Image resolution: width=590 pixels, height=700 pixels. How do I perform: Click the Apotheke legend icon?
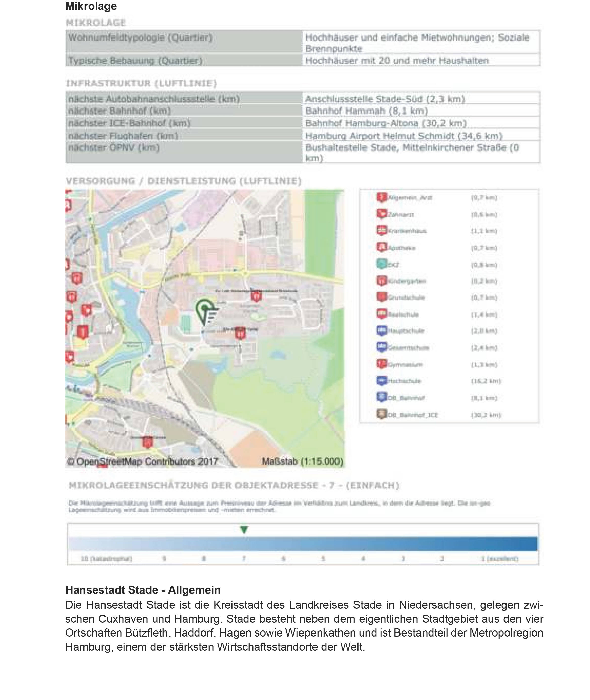(x=382, y=247)
